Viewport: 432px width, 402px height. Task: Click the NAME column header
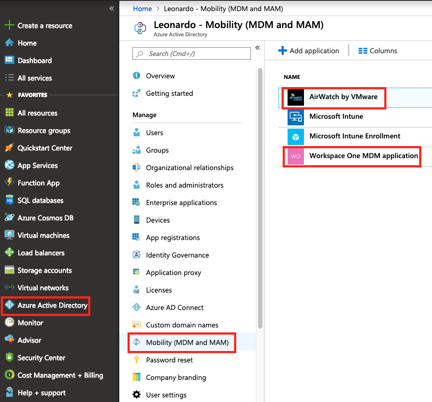pos(292,77)
